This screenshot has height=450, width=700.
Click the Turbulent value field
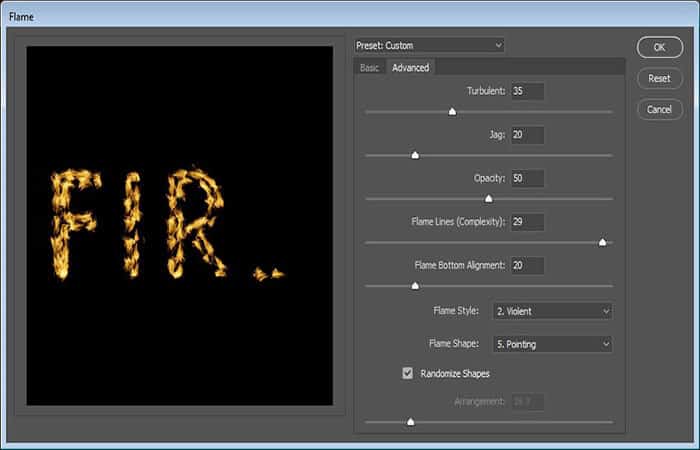click(528, 91)
